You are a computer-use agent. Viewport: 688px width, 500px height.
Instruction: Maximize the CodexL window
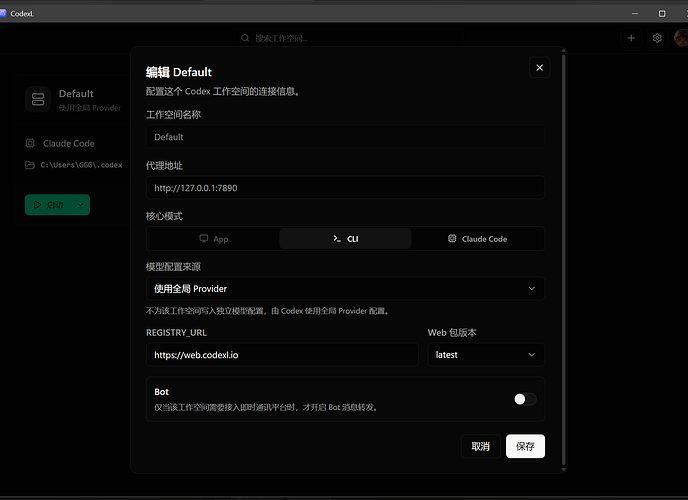pyautogui.click(x=662, y=14)
